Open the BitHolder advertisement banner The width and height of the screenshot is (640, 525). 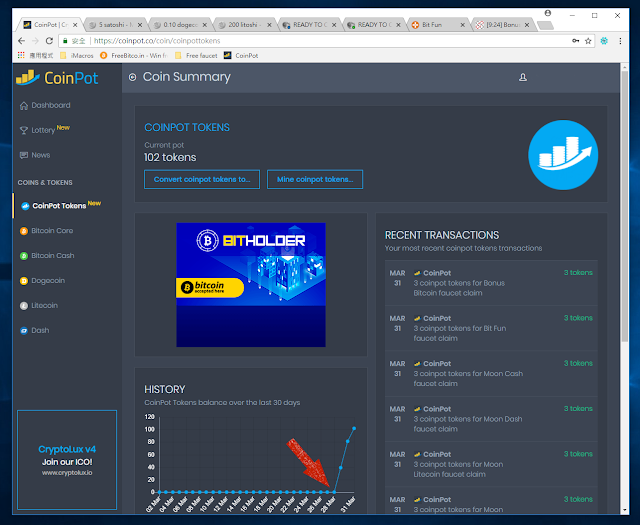pyautogui.click(x=251, y=285)
